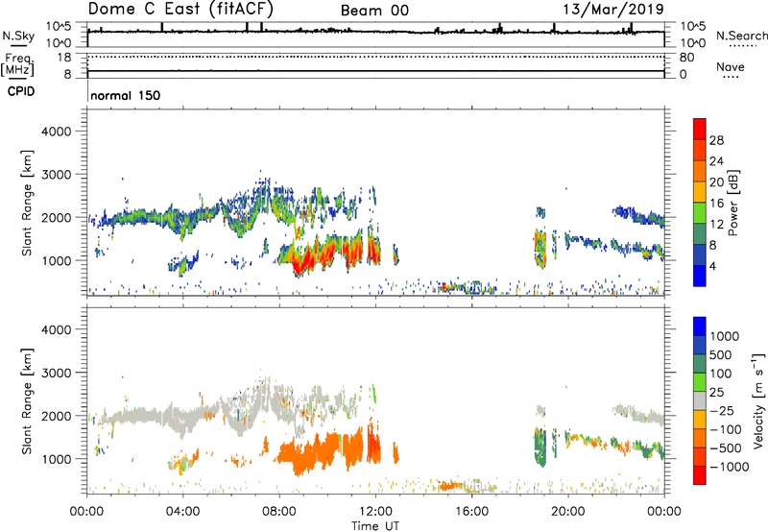The width and height of the screenshot is (768, 532).
Task: Click the 'Dome C East (fitACF)' title
Action: click(x=180, y=9)
